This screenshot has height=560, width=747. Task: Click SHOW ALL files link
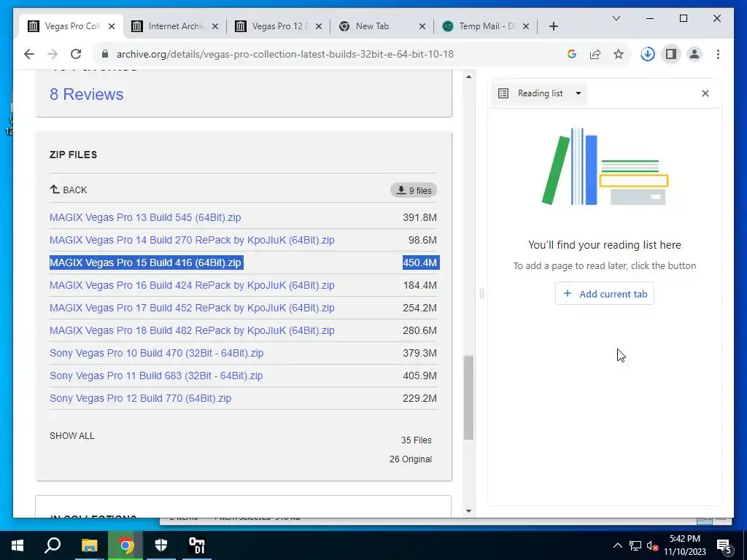click(72, 436)
